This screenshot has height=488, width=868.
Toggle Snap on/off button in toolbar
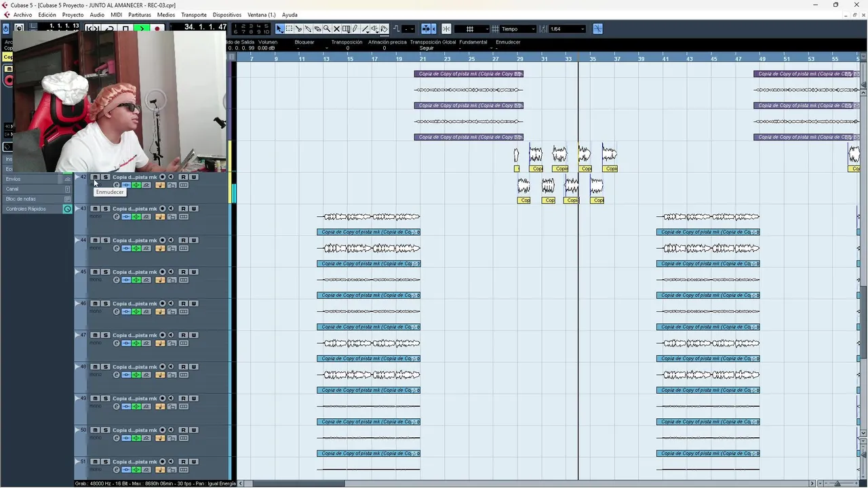tap(446, 29)
